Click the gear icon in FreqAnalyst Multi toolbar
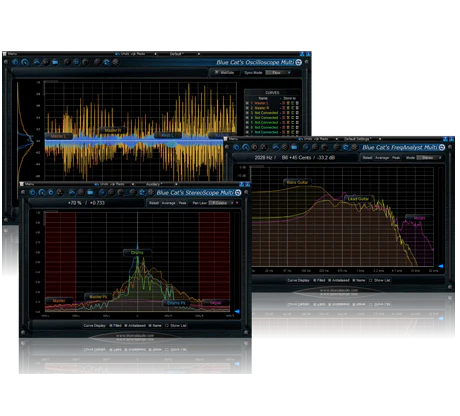The width and height of the screenshot is (460, 416). tap(355, 147)
